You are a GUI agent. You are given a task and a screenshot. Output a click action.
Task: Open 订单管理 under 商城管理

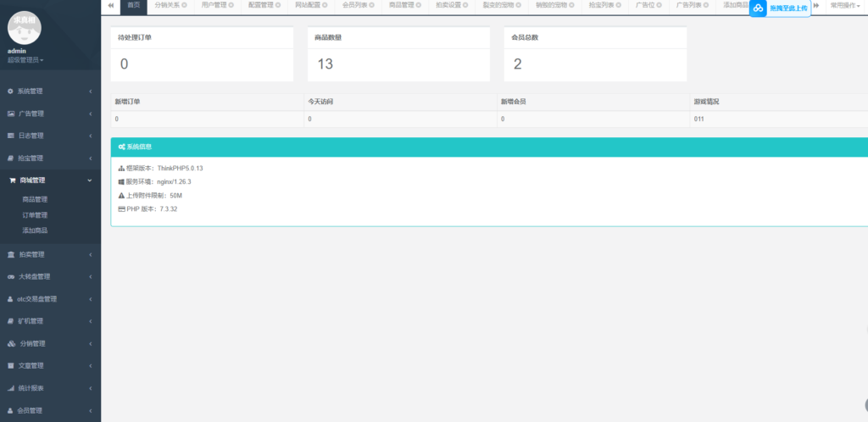(35, 215)
